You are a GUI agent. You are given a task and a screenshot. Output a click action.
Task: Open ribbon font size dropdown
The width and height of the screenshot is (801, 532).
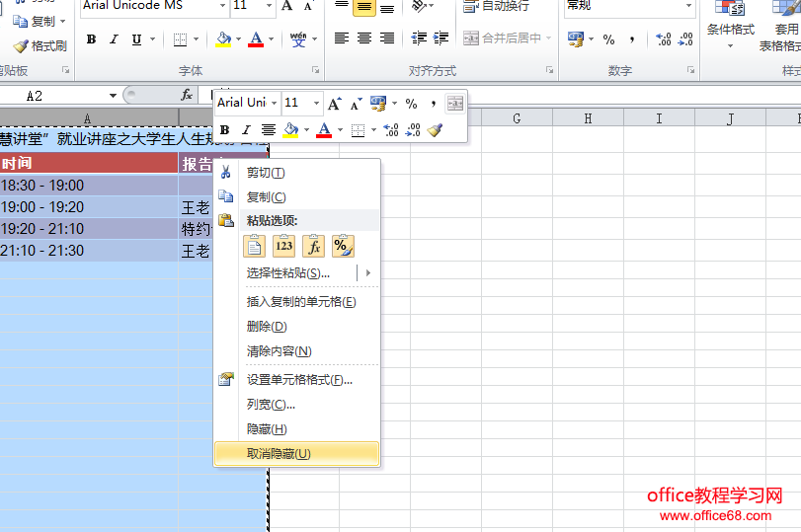pos(270,6)
